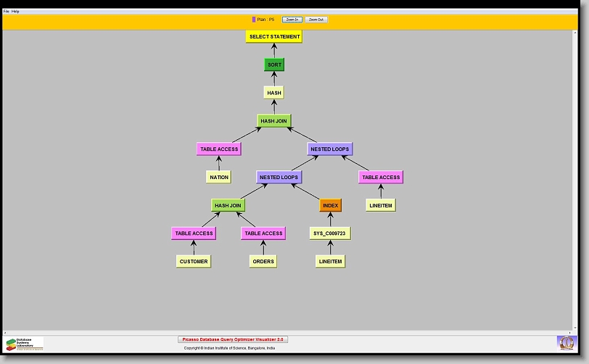The image size is (589, 364).
Task: Select the upper right NESTED LOOPS node
Action: point(330,149)
